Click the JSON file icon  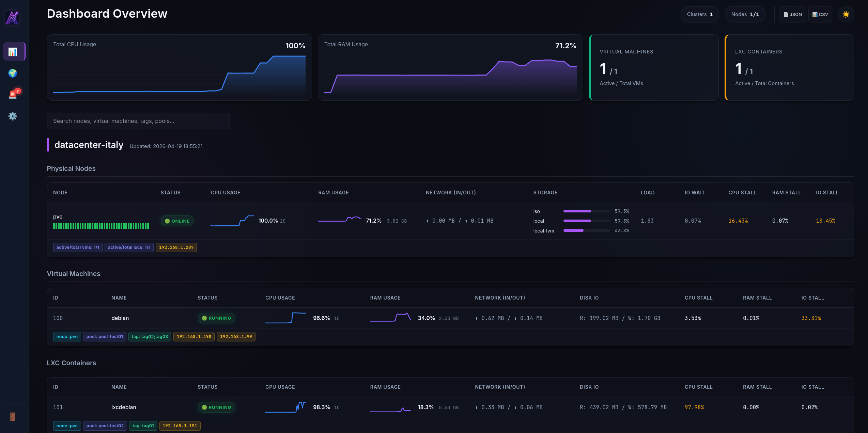click(786, 14)
